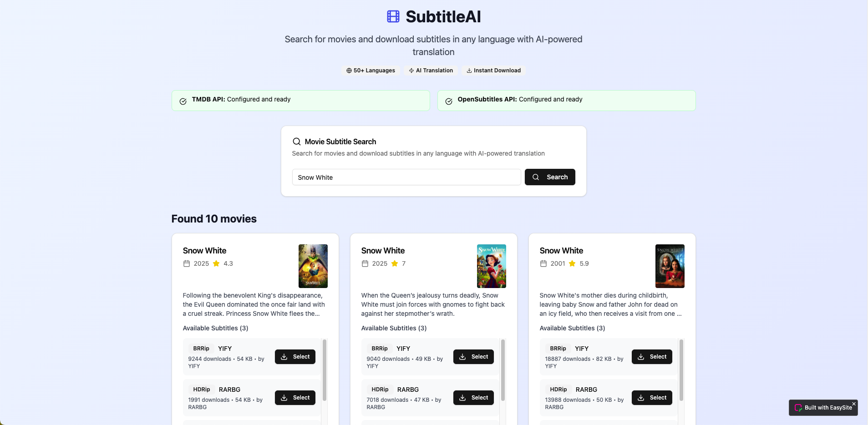
Task: Click the OpenSubtitles API checkmark status icon
Action: (449, 101)
